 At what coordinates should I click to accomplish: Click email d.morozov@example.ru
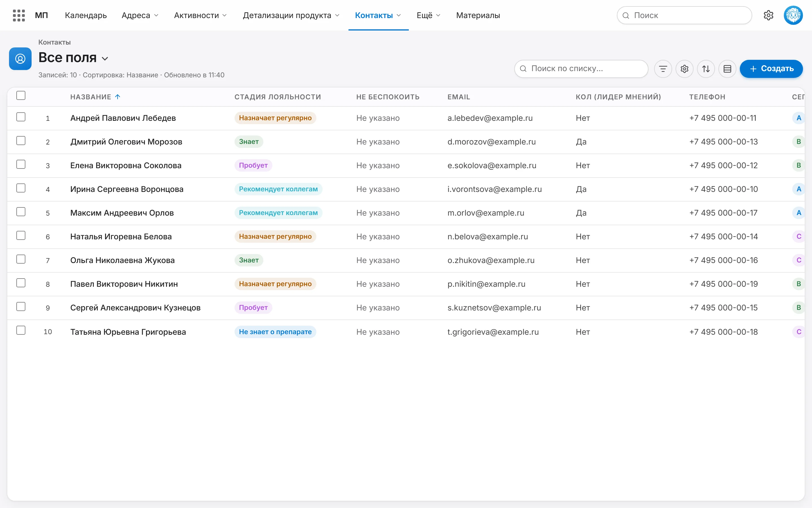tap(491, 142)
